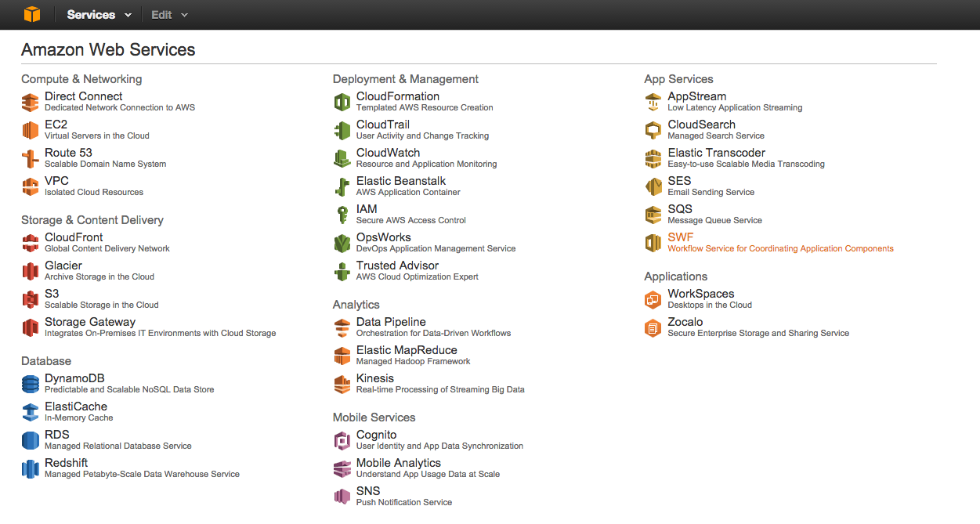Click the RDS database icon

[31, 440]
